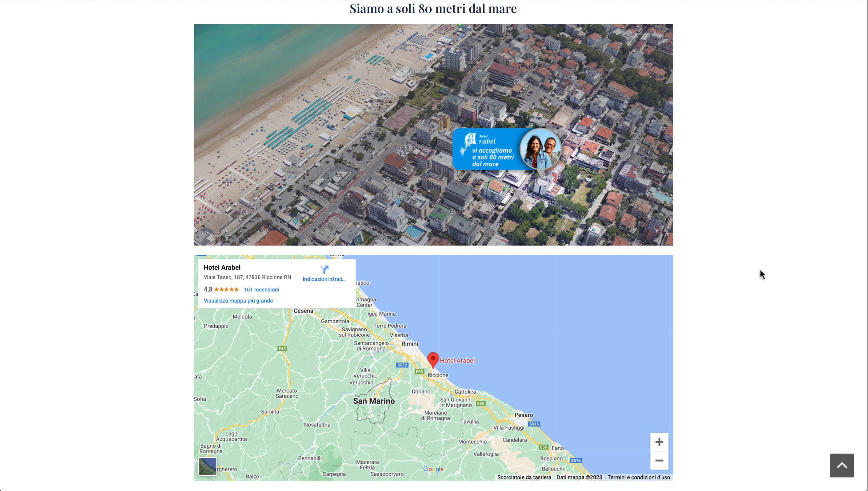Click the Meldola label on map
Viewport: 868px width, 491px height.
coord(242,316)
